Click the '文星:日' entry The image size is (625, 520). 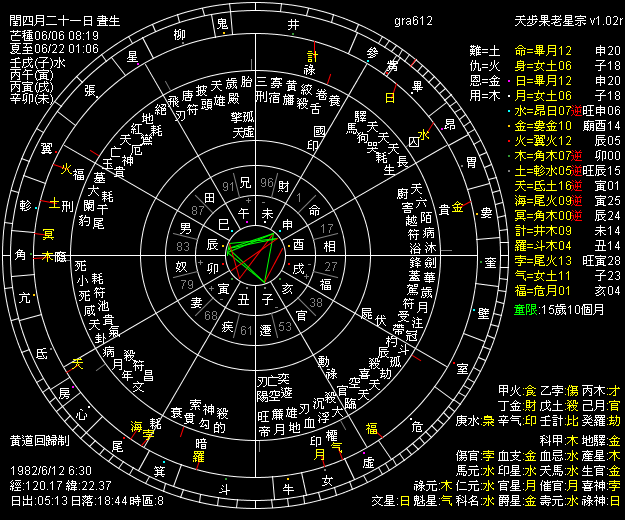click(391, 500)
